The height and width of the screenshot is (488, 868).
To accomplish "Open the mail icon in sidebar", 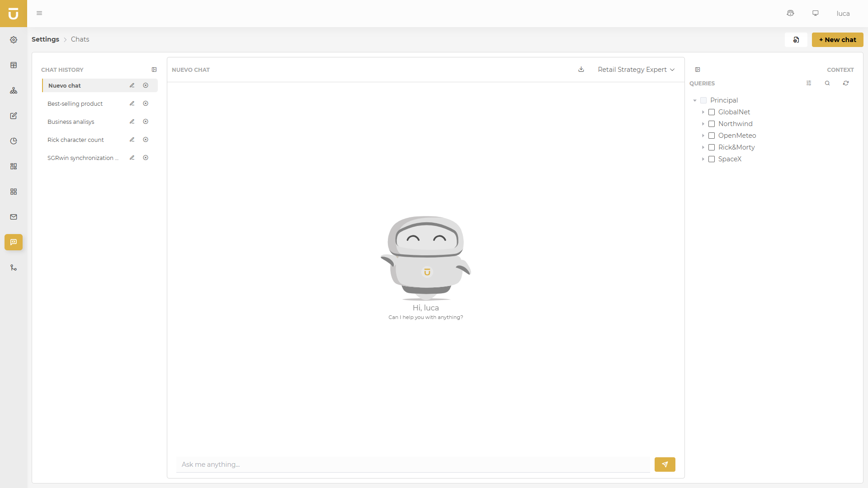I will coord(14,217).
